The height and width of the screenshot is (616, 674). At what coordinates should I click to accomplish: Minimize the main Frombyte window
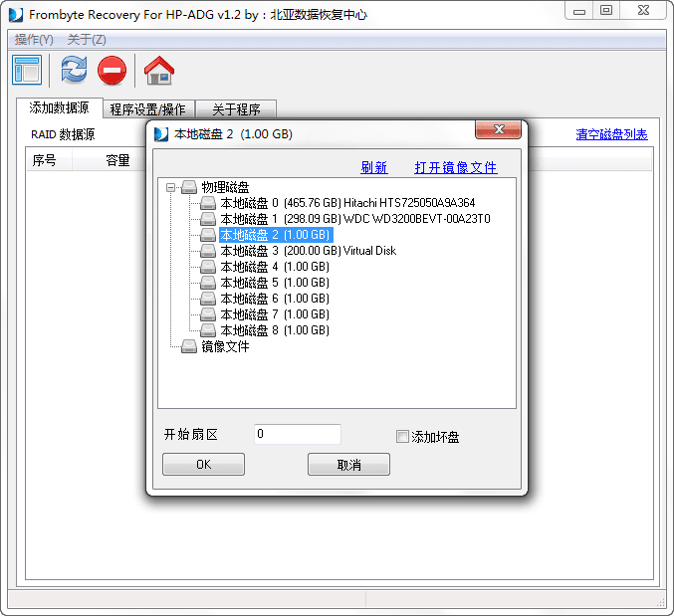pyautogui.click(x=579, y=10)
